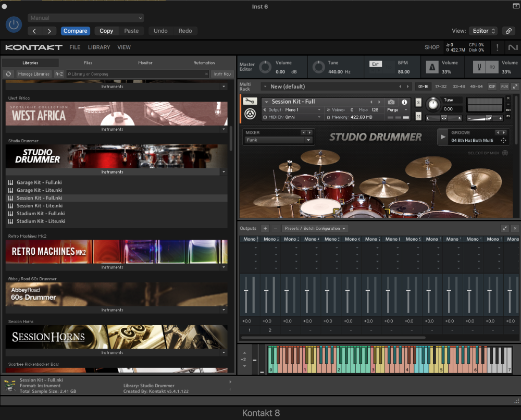521x420 pixels.
Task: Click the rack expand arrows icon
Action: coord(515,87)
